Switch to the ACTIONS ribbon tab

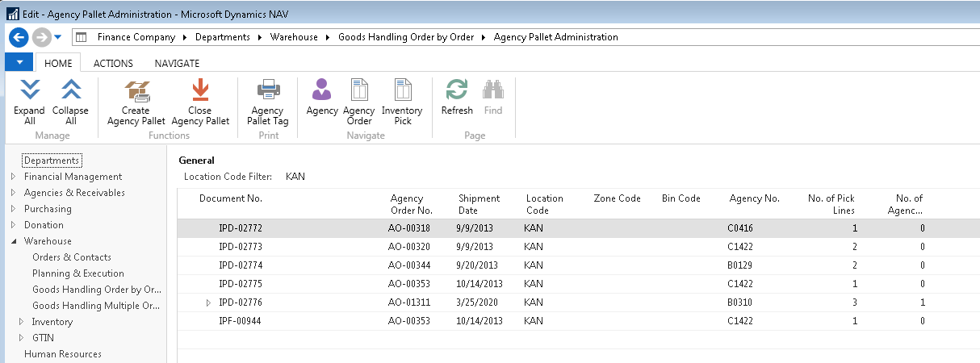pos(113,63)
